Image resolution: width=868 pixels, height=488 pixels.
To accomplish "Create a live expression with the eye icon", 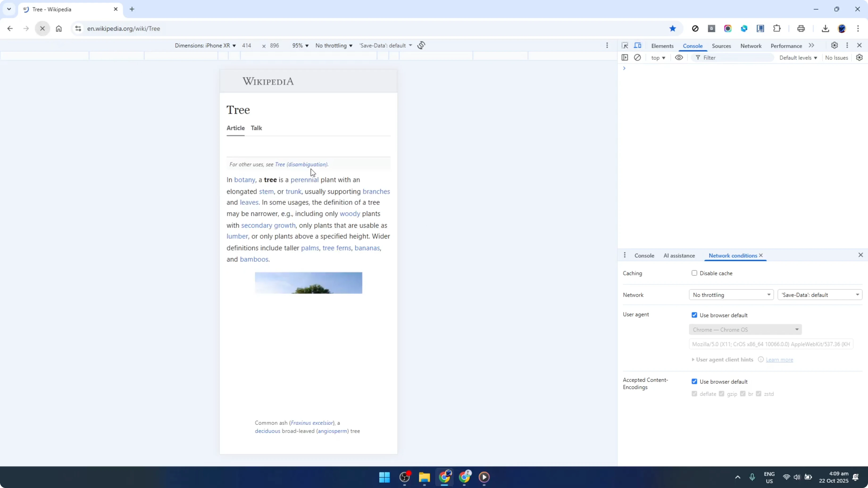I will [x=679, y=58].
